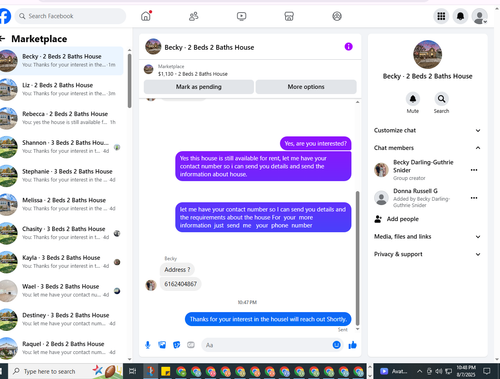The image size is (500, 379).
Task: Open Becky - 2 Beds 2 Baths conversation
Action: point(62,61)
